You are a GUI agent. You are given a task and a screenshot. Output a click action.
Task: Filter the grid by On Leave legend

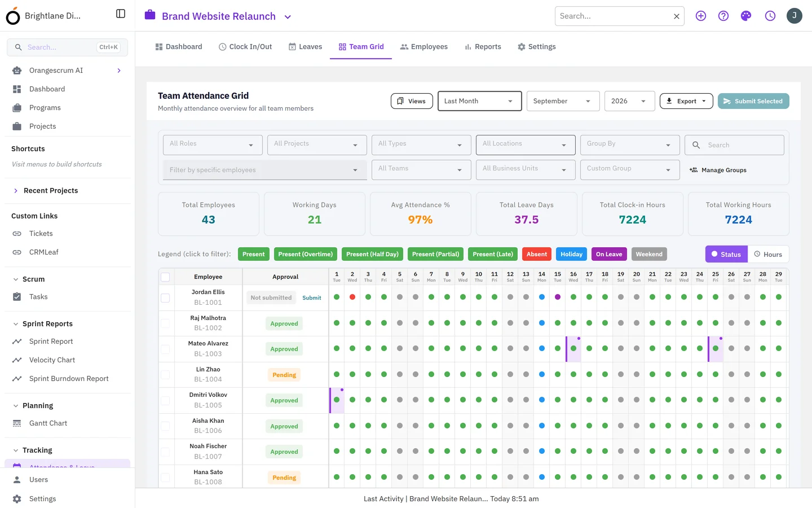click(609, 254)
